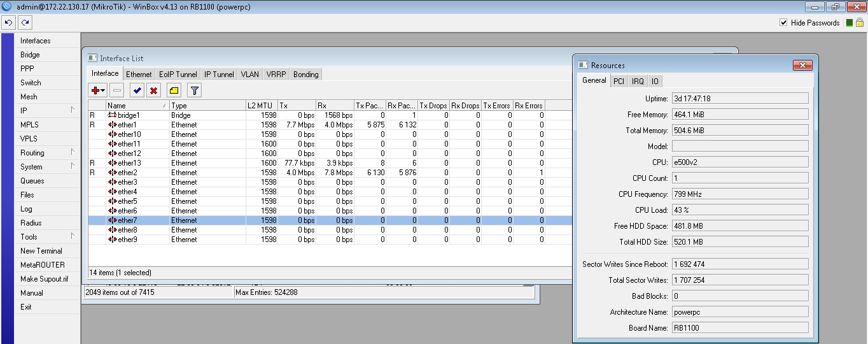
Task: Click the ether9 interface icon
Action: click(x=113, y=240)
